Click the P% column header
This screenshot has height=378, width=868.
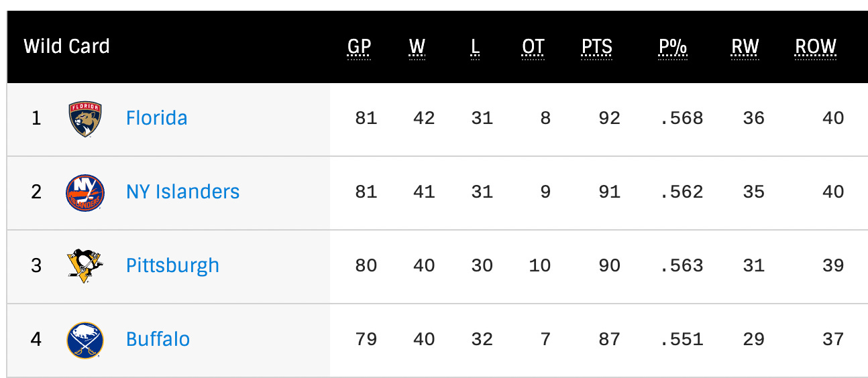click(x=673, y=47)
